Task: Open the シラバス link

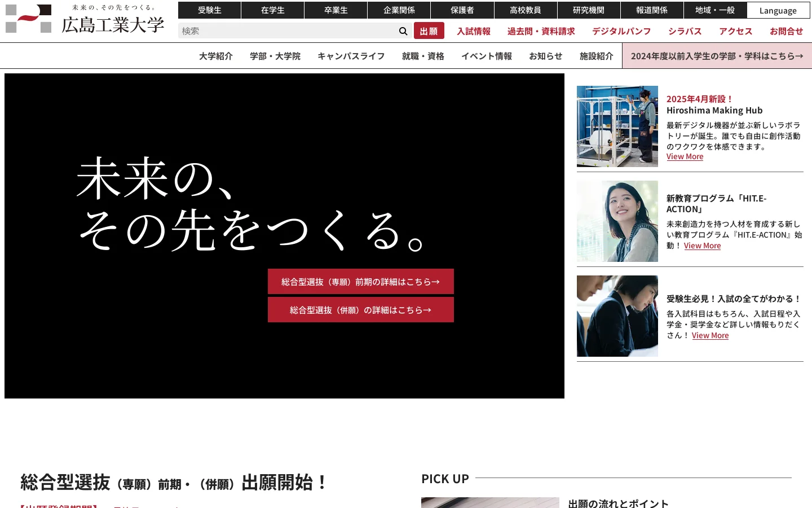Action: click(685, 32)
